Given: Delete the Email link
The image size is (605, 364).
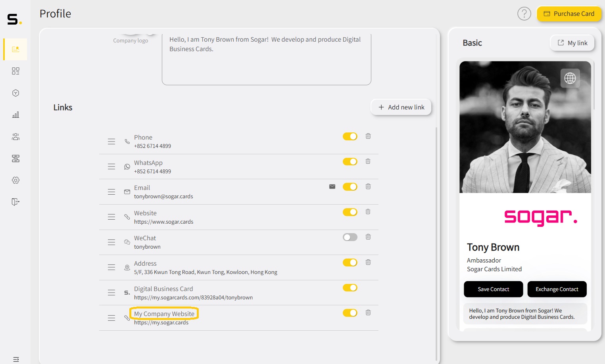Looking at the screenshot, I should tap(368, 186).
